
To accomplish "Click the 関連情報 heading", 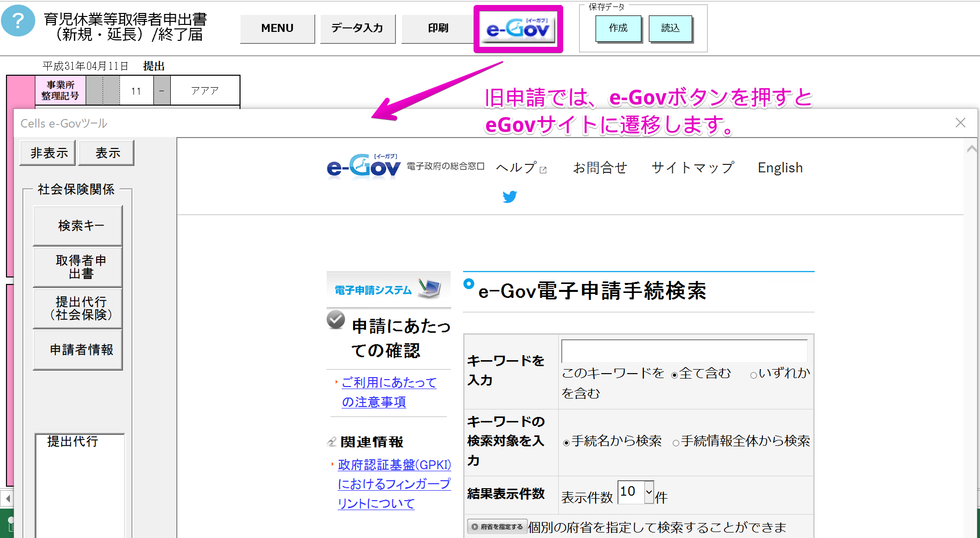I will (x=371, y=442).
